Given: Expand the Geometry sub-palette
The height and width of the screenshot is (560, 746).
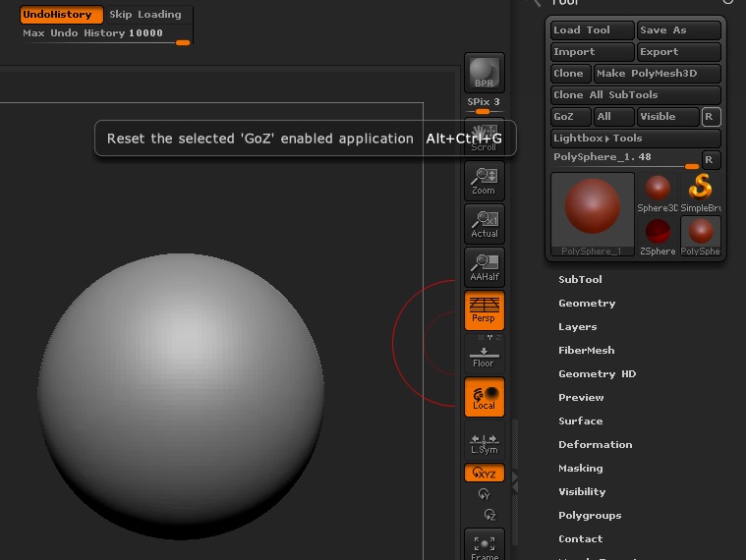Looking at the screenshot, I should tap(587, 304).
